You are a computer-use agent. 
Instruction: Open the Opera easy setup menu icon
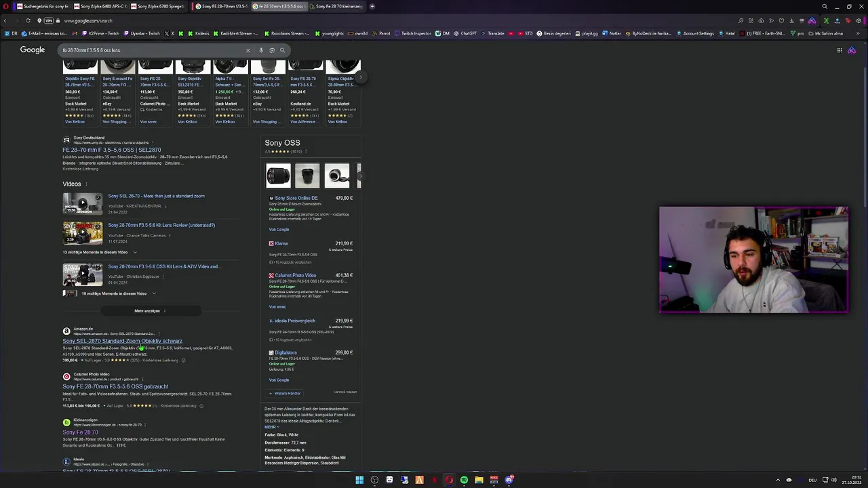pyautogui.click(x=802, y=20)
